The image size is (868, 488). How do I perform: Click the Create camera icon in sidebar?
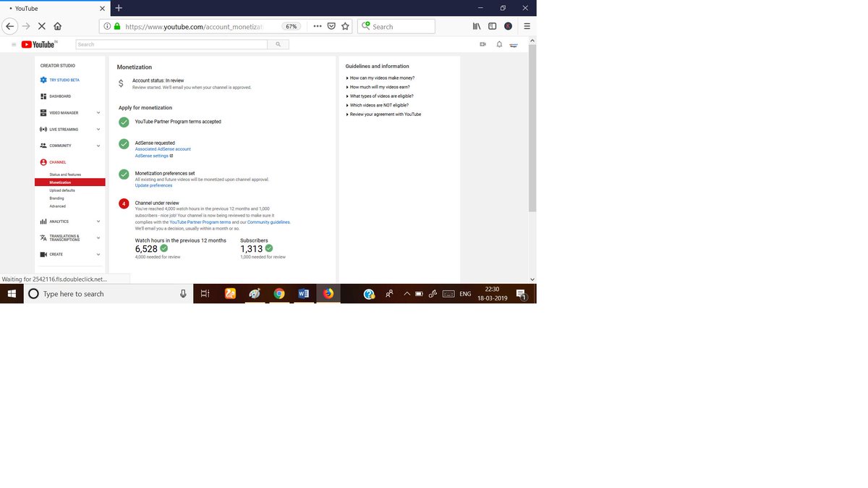(x=43, y=254)
